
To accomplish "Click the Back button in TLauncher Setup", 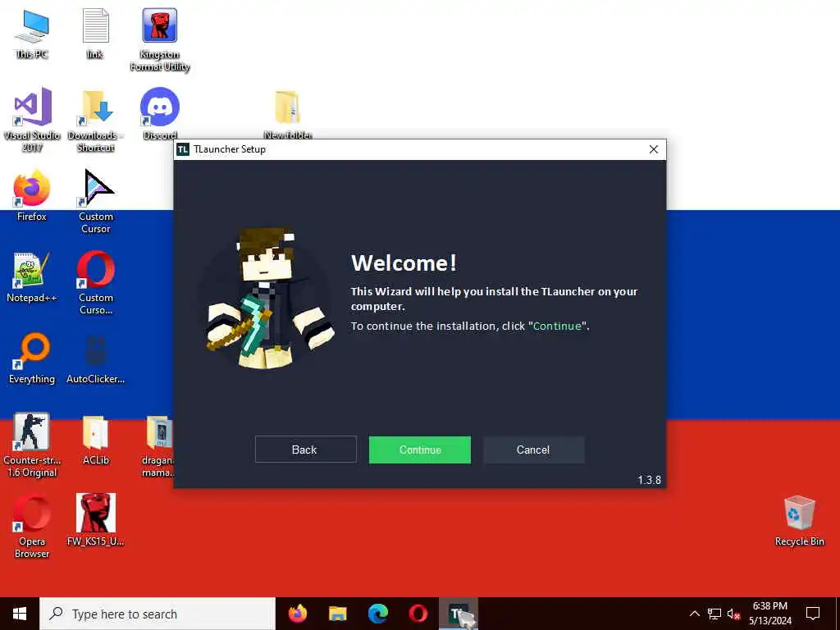I will click(305, 450).
